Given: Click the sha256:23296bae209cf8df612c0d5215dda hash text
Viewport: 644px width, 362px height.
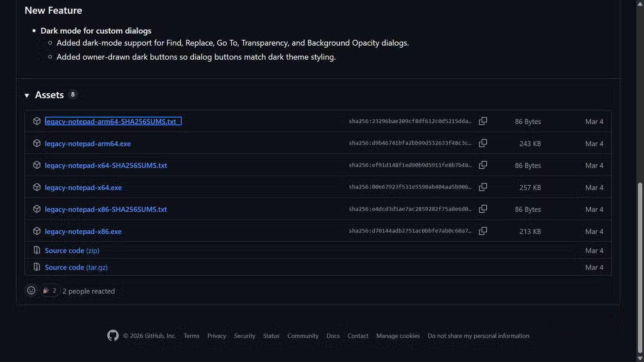Looking at the screenshot, I should 410,121.
